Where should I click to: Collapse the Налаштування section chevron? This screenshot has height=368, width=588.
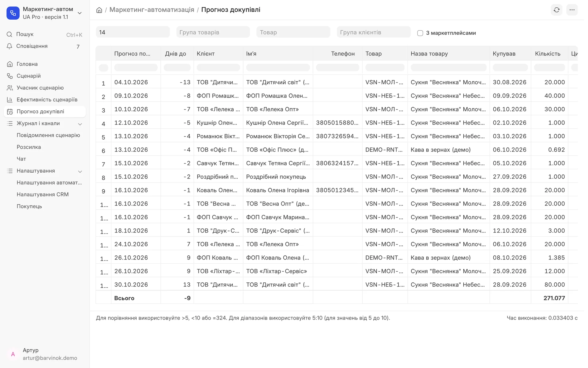click(x=80, y=171)
